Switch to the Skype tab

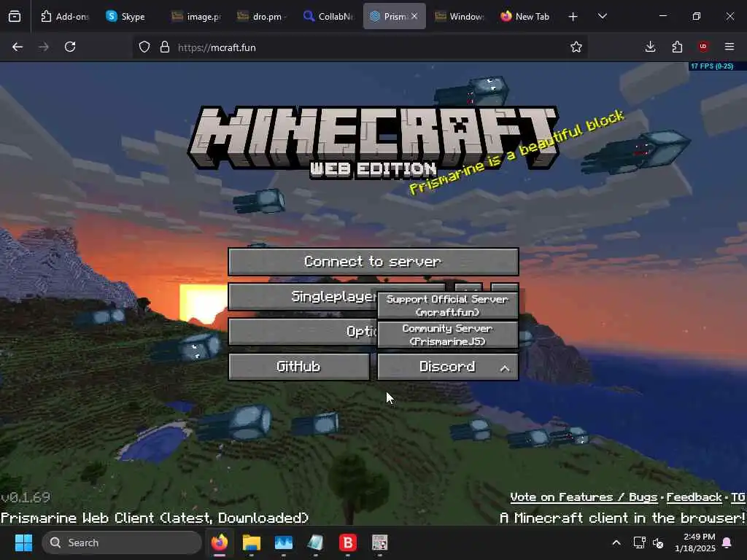(125, 16)
